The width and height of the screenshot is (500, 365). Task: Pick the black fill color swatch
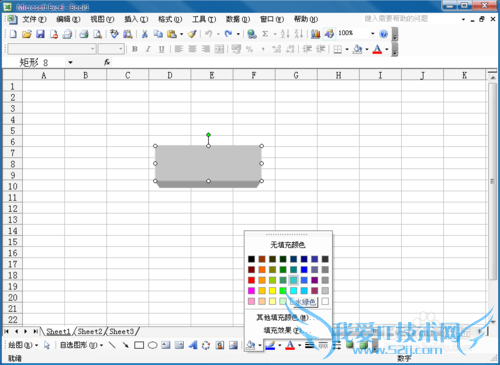pyautogui.click(x=252, y=259)
